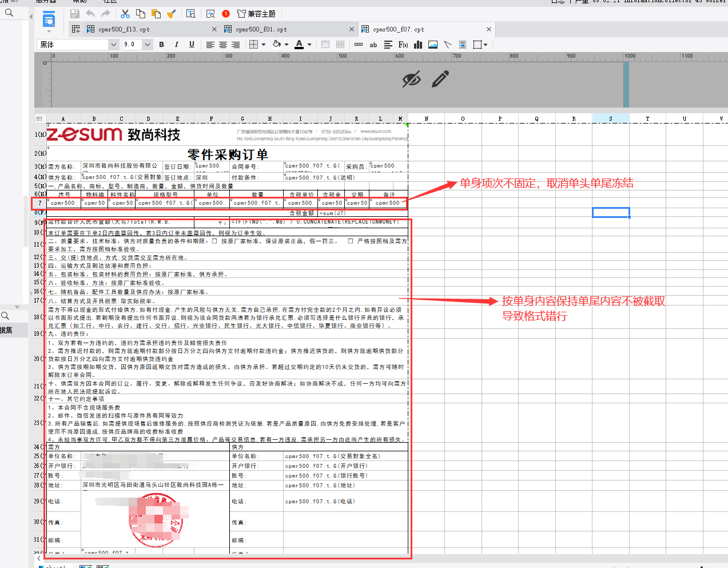
Task: Activate the format painter brush
Action: [x=171, y=14]
